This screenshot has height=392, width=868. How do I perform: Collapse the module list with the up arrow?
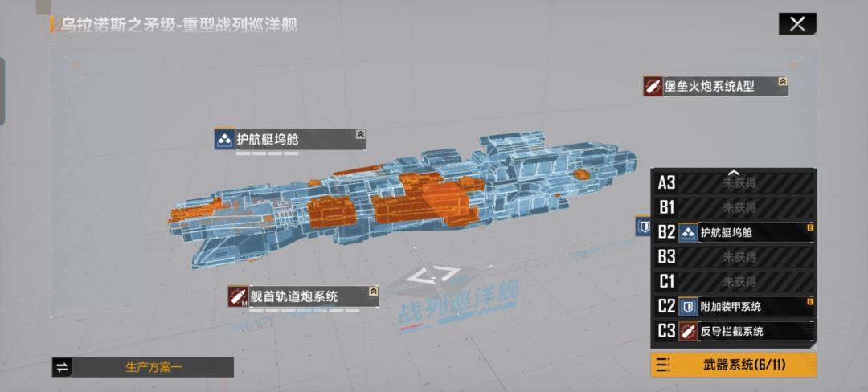click(x=734, y=173)
